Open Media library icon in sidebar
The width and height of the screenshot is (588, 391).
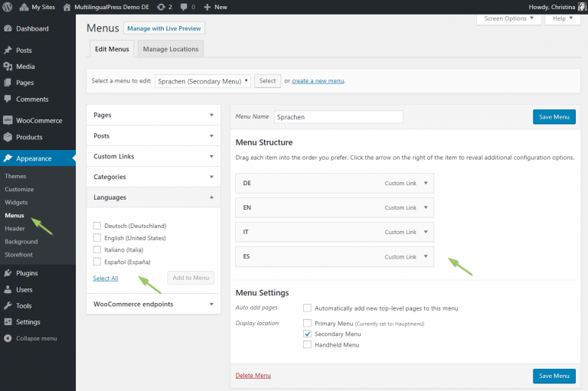point(8,67)
